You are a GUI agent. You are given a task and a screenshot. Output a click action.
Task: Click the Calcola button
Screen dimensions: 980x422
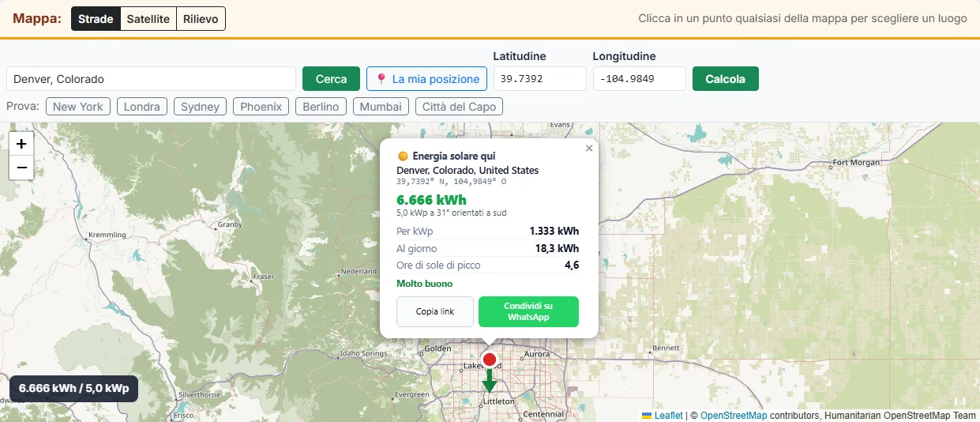(726, 79)
